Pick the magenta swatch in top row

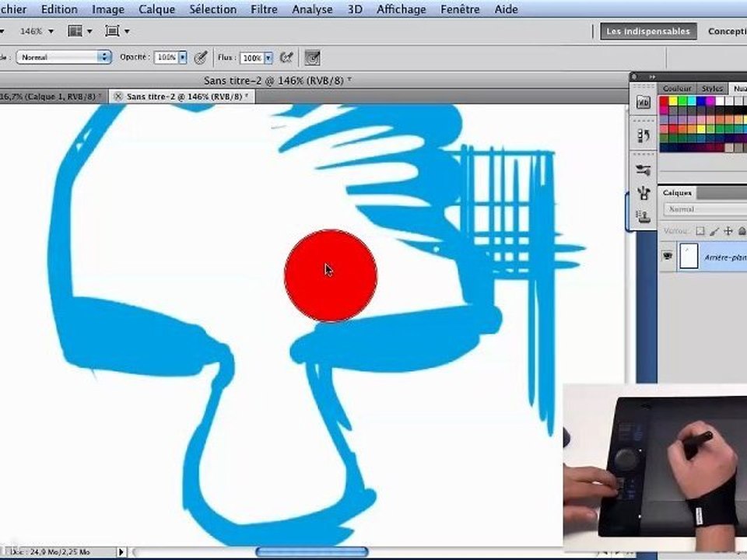pos(710,101)
